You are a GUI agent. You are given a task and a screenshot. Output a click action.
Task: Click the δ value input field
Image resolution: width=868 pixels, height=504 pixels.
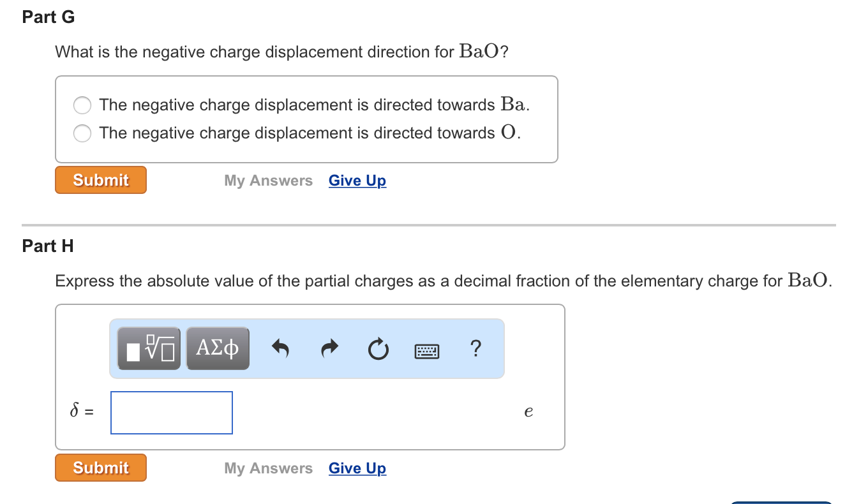pos(171,412)
